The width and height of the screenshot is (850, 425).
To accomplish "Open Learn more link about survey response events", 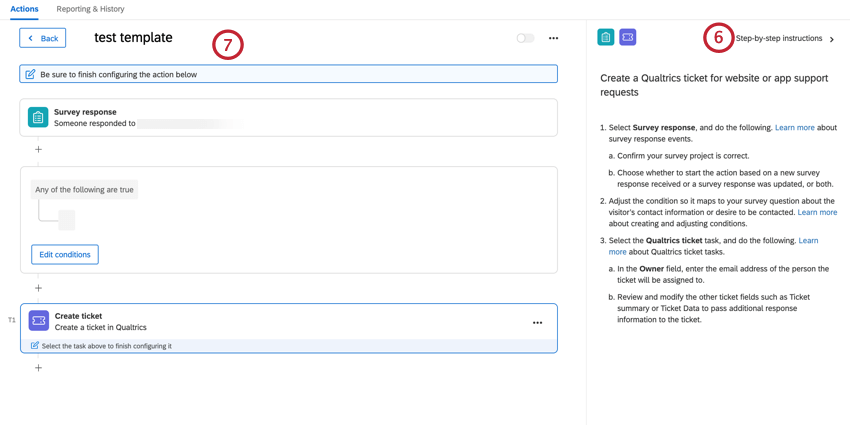I will point(795,128).
